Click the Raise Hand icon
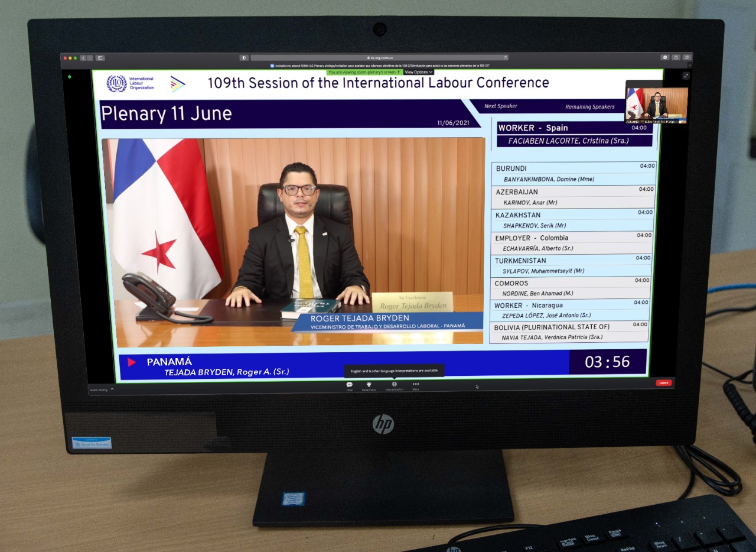Viewport: 756px width, 552px height. click(369, 385)
